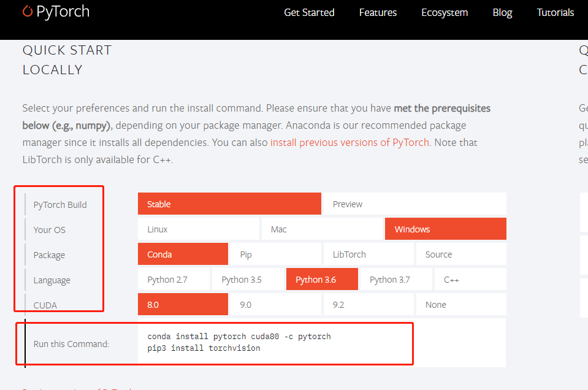Click the Run this Command label

coord(71,344)
